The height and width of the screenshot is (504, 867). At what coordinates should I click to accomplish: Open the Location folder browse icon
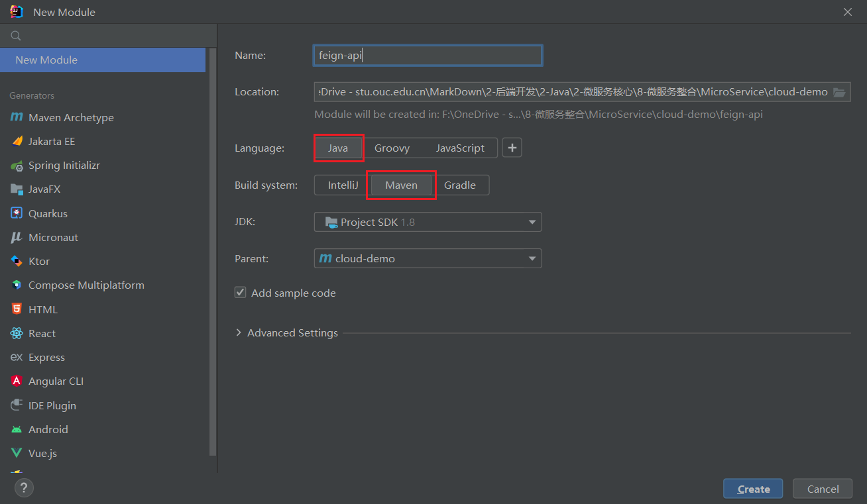tap(838, 92)
